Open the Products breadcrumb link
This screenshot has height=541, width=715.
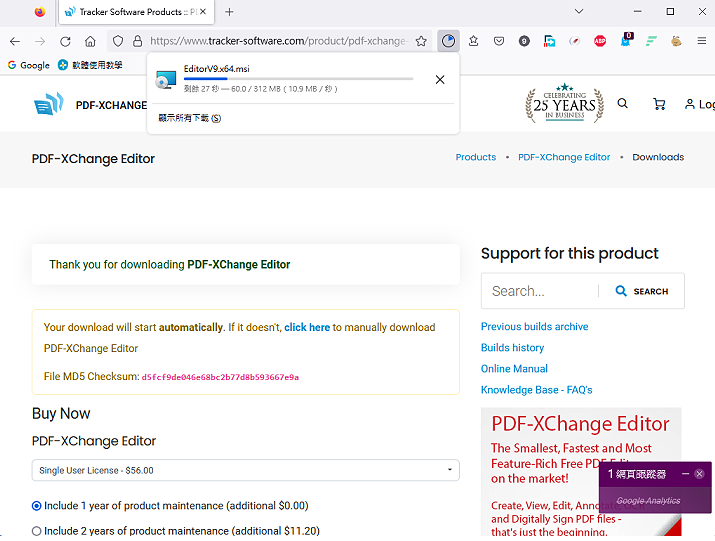tap(476, 157)
